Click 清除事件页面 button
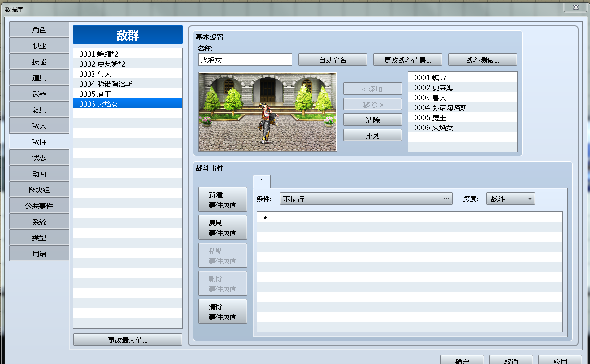Viewport: 590px width, 364px height. [x=222, y=311]
